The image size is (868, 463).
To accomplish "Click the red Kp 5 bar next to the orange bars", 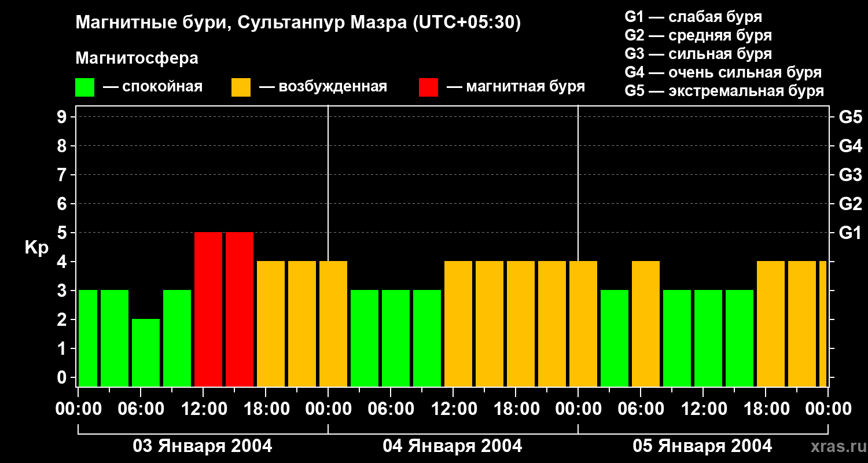I will coord(240,309).
